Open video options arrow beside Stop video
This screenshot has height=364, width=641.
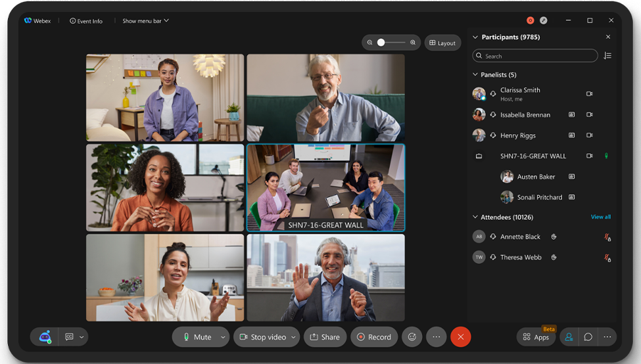click(293, 337)
